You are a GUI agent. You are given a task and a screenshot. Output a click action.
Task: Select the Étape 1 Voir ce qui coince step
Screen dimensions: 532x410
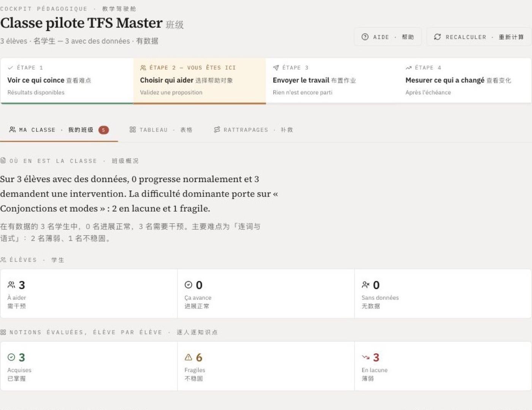pos(67,81)
